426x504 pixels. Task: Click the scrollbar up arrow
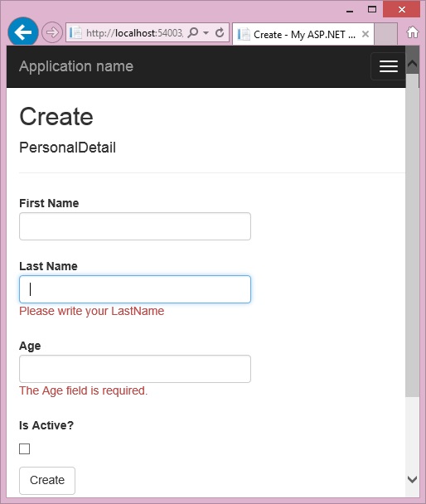tap(412, 64)
